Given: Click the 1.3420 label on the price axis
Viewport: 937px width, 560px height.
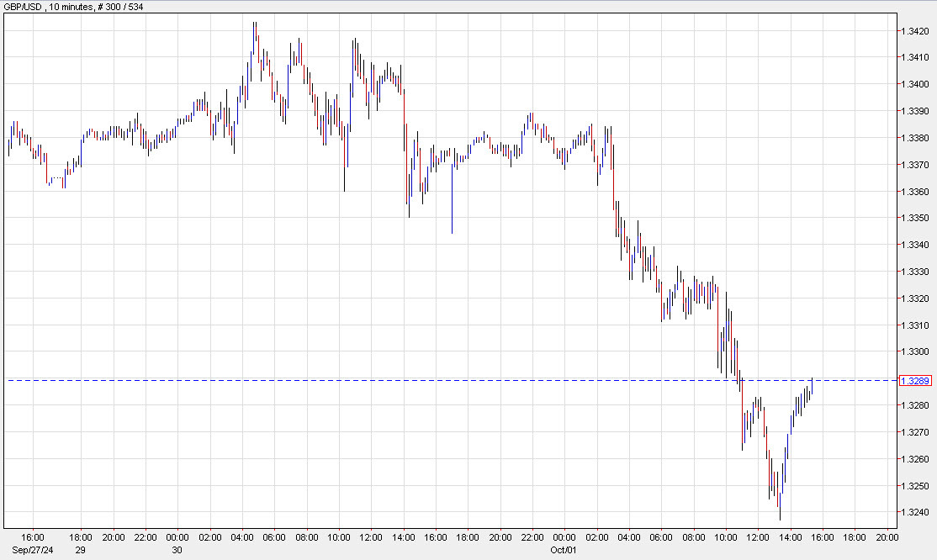Looking at the screenshot, I should pos(917,29).
